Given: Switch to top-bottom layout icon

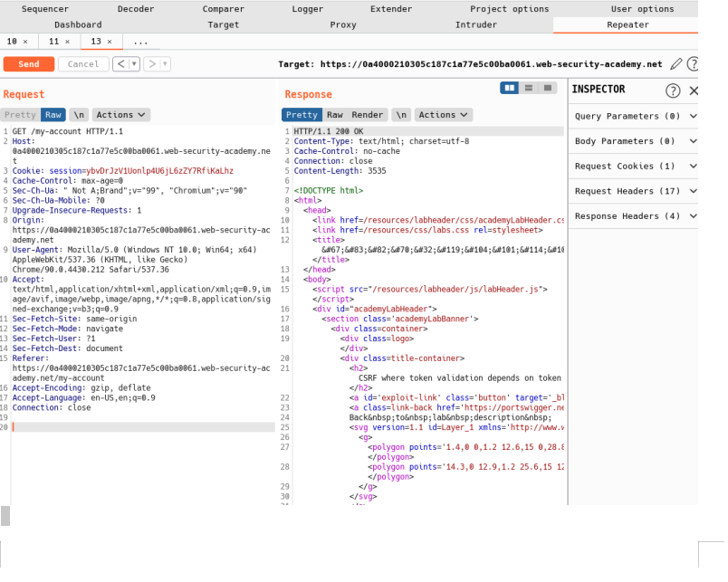Looking at the screenshot, I should tap(529, 88).
